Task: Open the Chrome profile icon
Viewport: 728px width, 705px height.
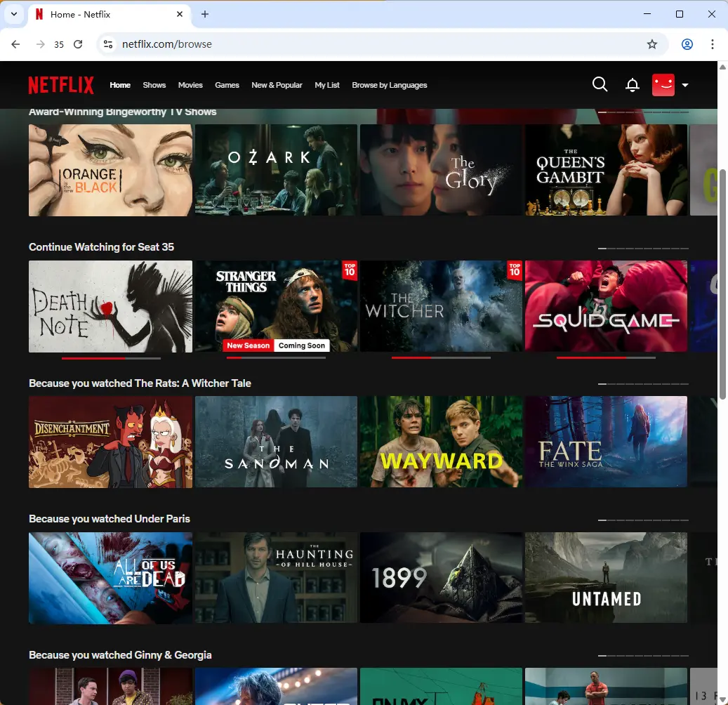Action: tap(687, 44)
